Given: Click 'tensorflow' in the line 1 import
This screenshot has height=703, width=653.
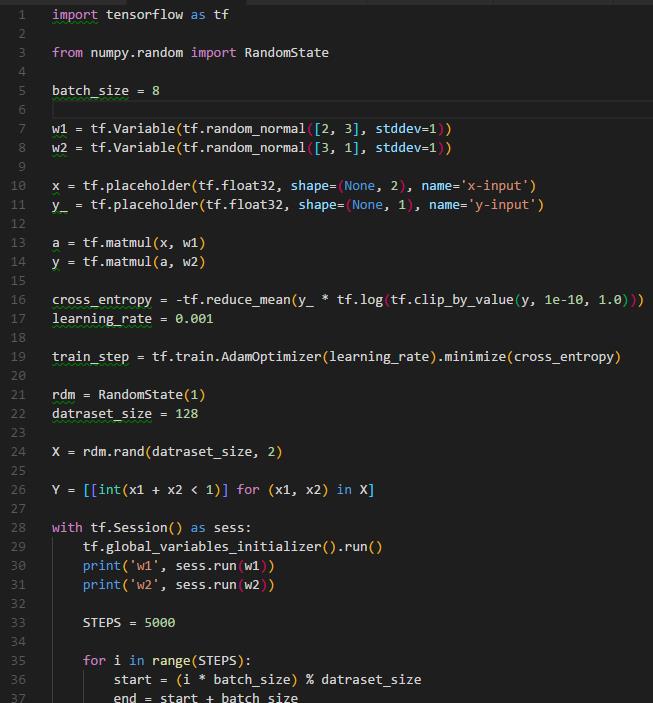Looking at the screenshot, I should (x=144, y=15).
